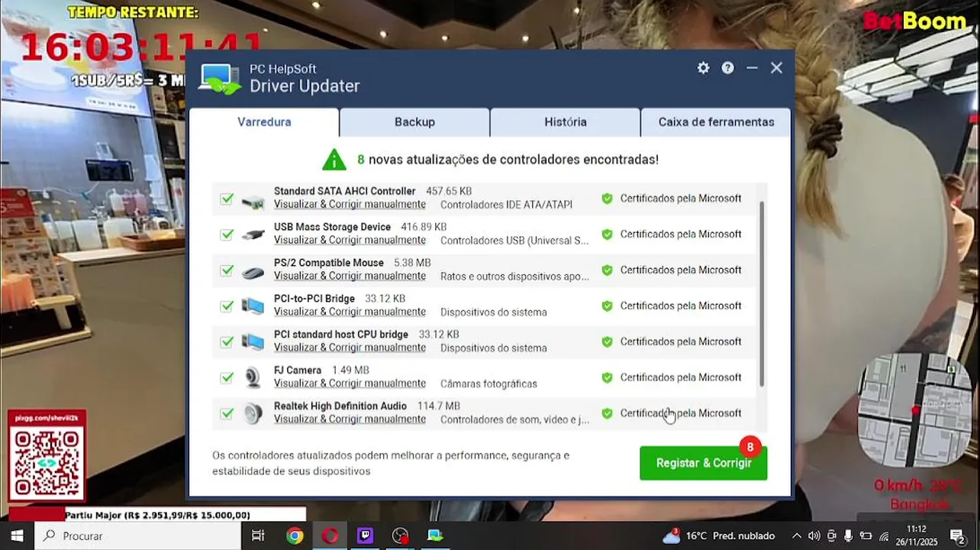Click the "457.65 KB" size text
Screen dimensions: 980x550
[x=449, y=191]
